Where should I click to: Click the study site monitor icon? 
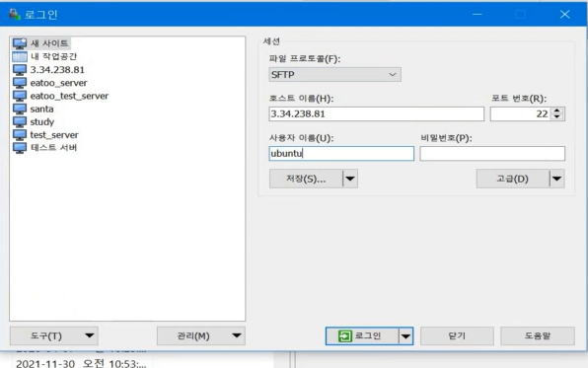[x=20, y=122]
